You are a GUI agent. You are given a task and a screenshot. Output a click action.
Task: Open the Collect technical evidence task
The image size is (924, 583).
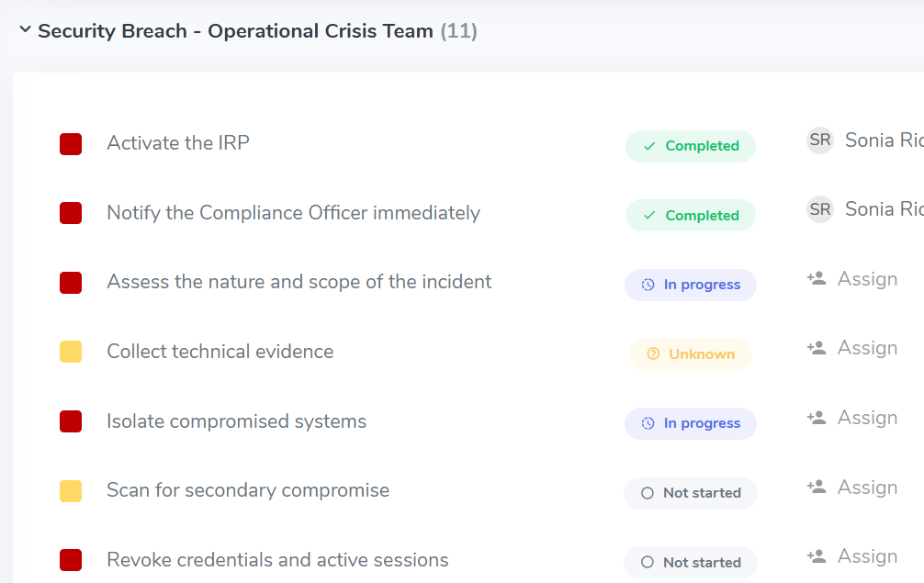220,352
